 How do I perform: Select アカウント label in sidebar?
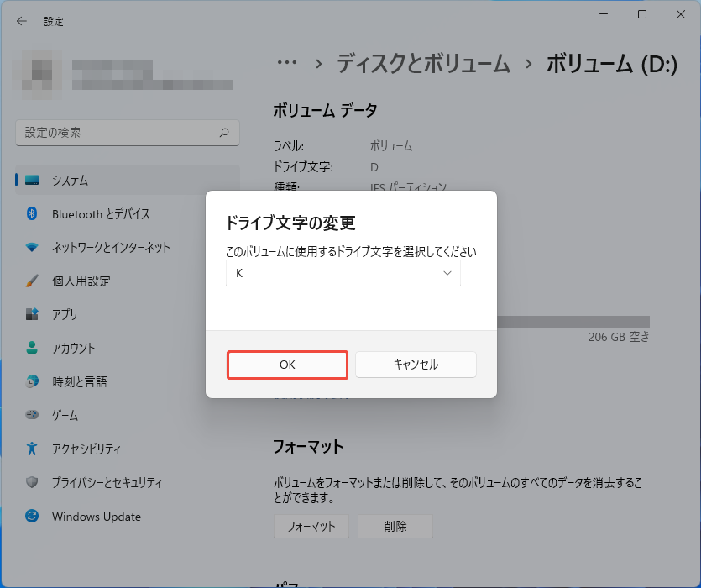tap(74, 348)
